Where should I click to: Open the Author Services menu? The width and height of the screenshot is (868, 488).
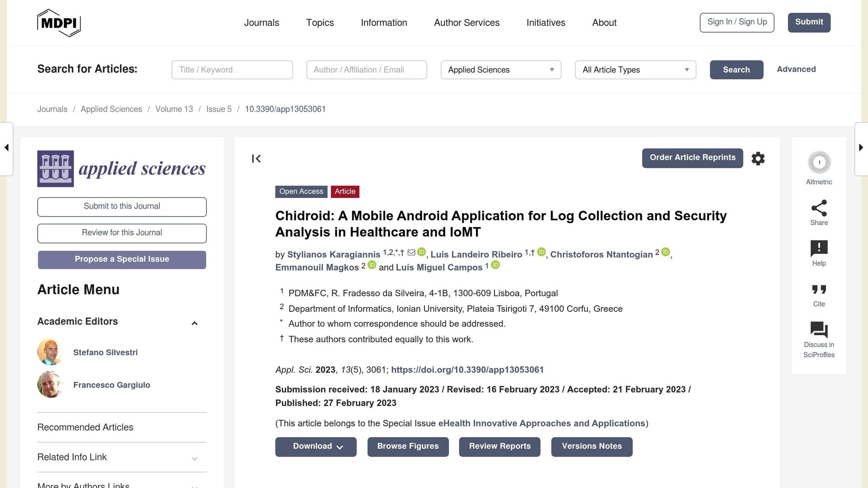point(467,23)
